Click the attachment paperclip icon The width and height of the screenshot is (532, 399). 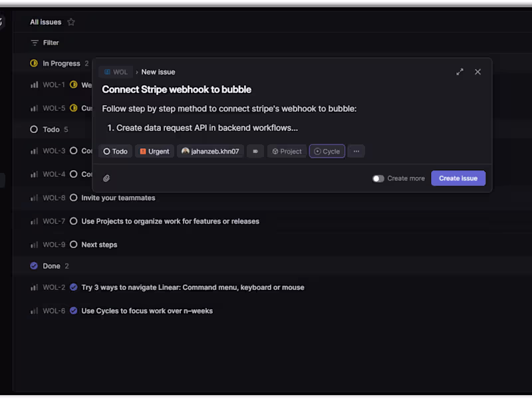click(x=106, y=178)
